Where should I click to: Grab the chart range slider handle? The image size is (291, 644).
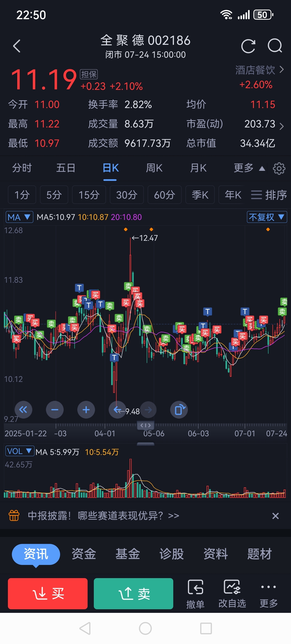(146, 425)
